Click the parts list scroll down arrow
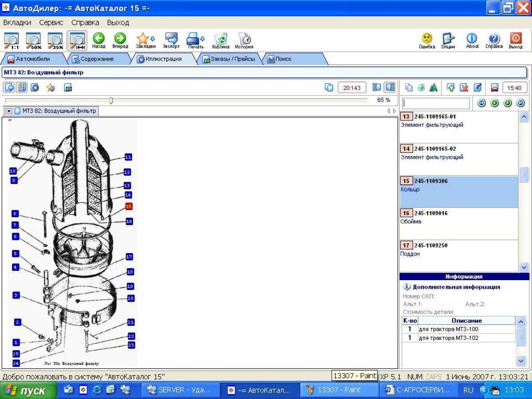The image size is (532, 399). click(524, 267)
